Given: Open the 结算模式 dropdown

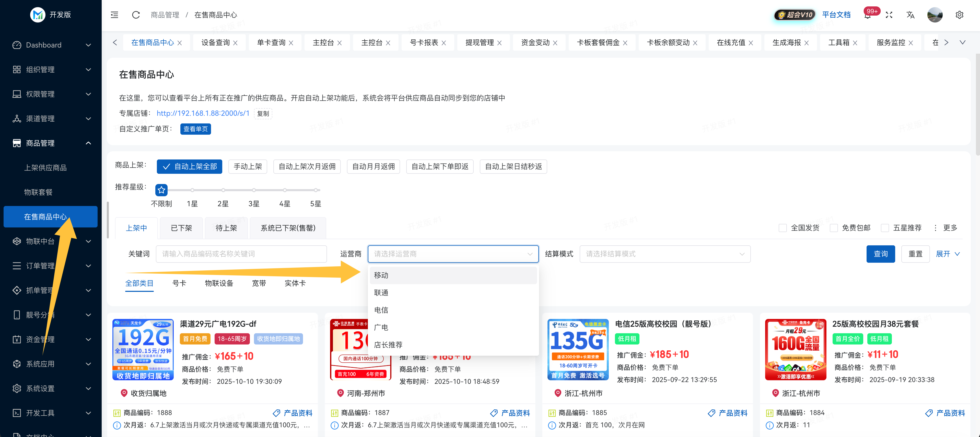Looking at the screenshot, I should coord(665,254).
